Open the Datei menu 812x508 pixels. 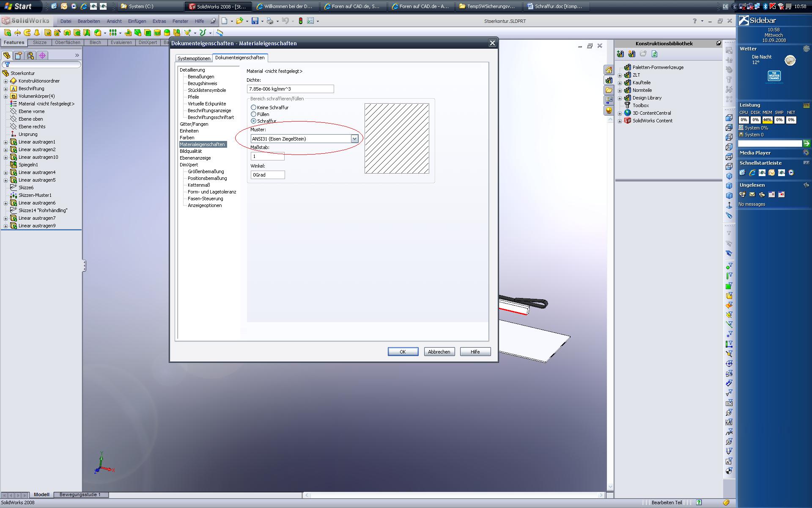click(x=66, y=21)
